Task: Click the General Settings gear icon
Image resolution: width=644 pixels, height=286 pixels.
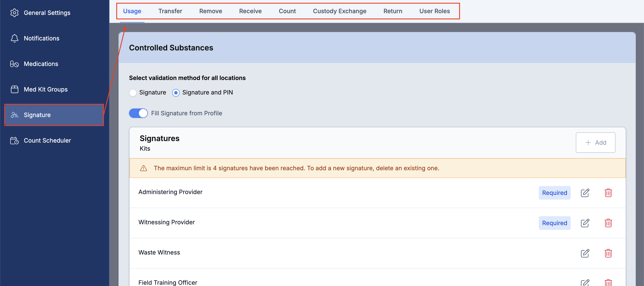Action: click(14, 13)
